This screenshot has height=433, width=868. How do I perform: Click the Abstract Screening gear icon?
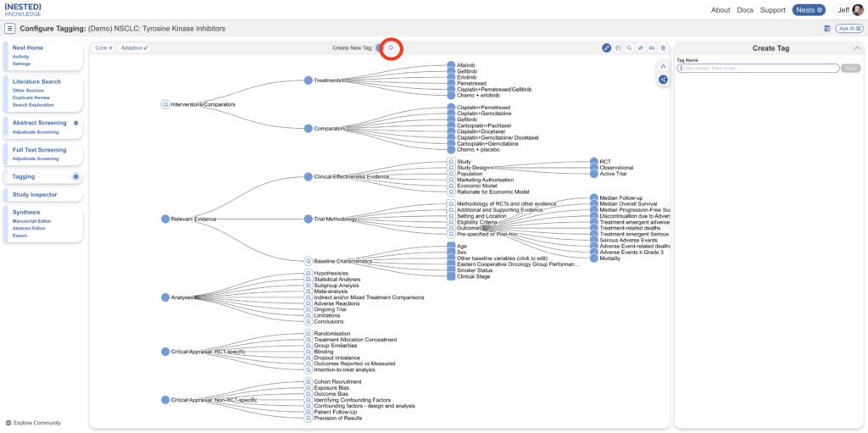coord(75,123)
